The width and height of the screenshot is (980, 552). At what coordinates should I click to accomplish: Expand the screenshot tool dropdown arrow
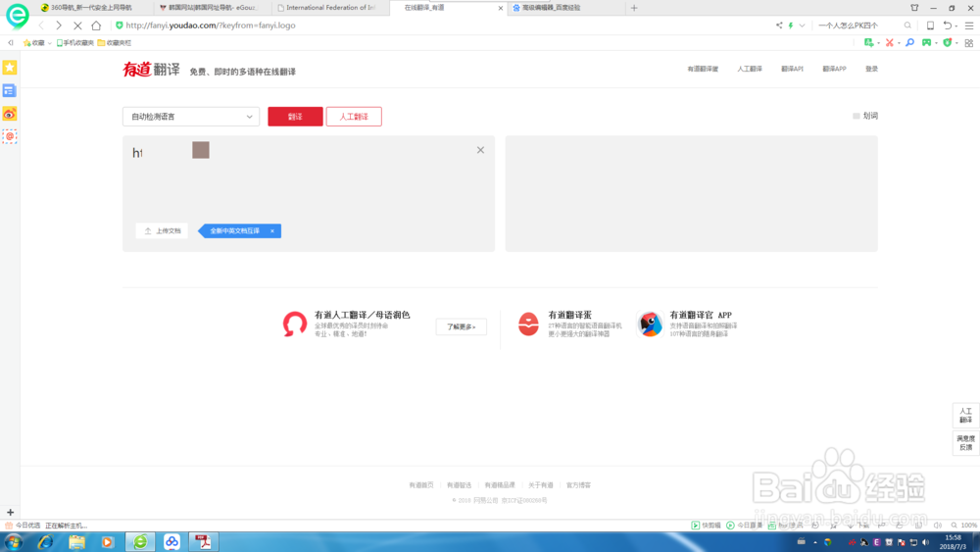click(899, 43)
